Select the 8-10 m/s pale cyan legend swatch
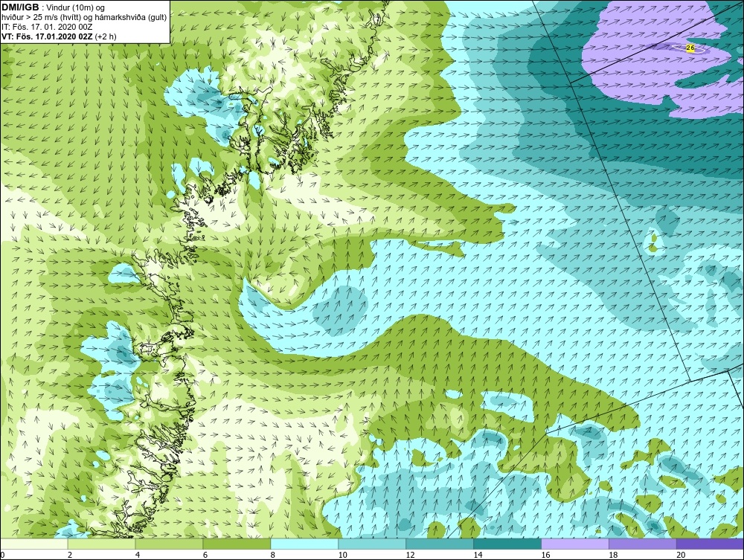The height and width of the screenshot is (560, 744). 304,544
